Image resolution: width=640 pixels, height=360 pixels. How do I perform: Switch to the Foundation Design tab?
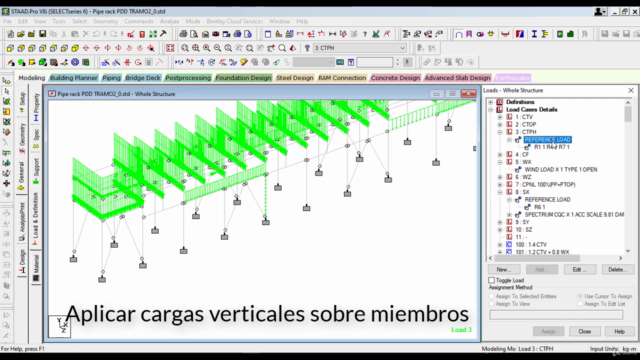pyautogui.click(x=243, y=78)
